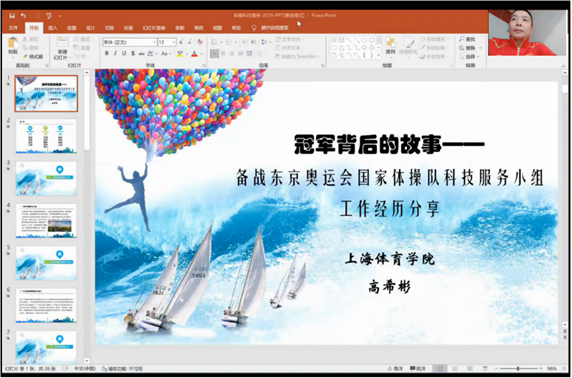Select the Format Painter (格式刷) tool
The image size is (572, 378).
tap(33, 57)
